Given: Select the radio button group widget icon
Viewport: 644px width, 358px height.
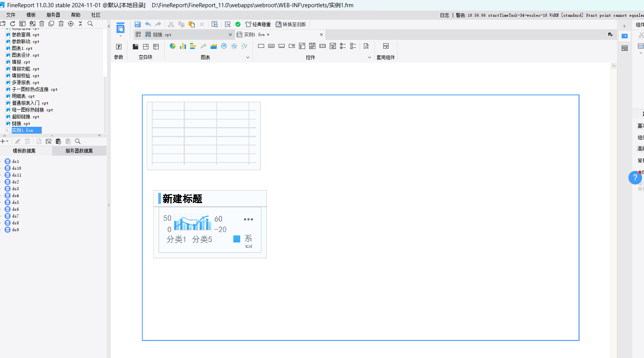Looking at the screenshot, I should point(343,46).
